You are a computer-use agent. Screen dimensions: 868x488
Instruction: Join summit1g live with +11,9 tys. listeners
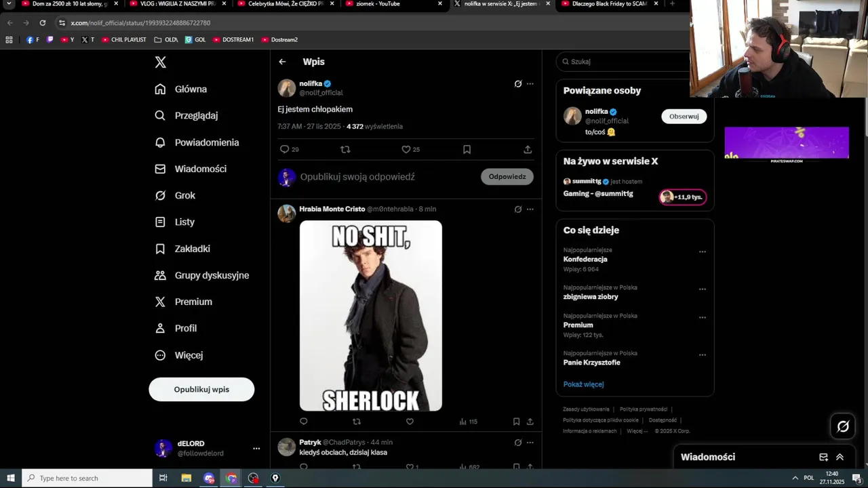tap(683, 197)
